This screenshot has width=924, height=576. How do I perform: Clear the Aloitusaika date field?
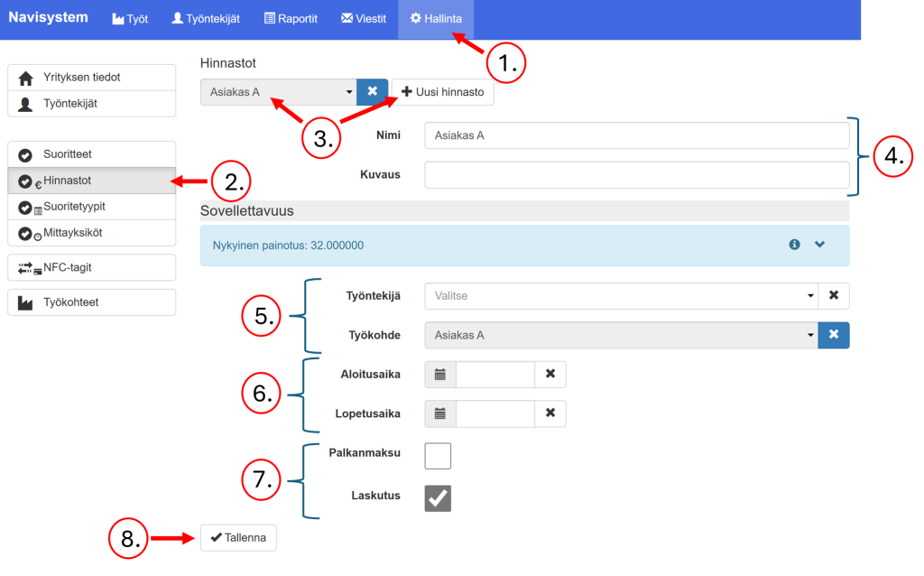click(x=550, y=374)
